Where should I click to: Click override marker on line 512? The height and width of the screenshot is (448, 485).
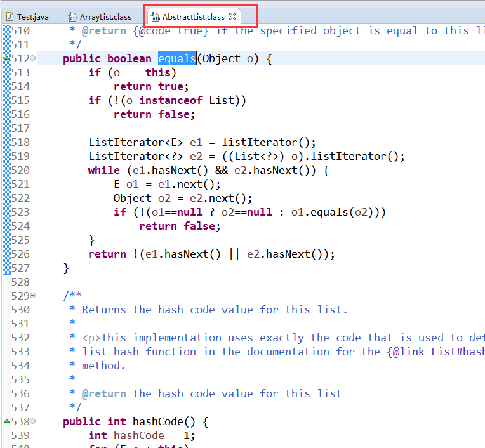tap(7, 58)
